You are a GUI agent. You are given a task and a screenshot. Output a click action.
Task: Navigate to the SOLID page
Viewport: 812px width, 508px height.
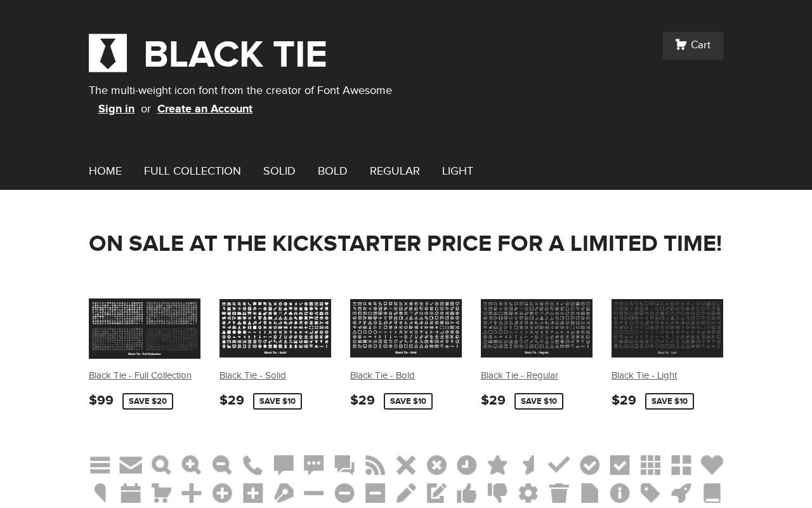tap(279, 171)
